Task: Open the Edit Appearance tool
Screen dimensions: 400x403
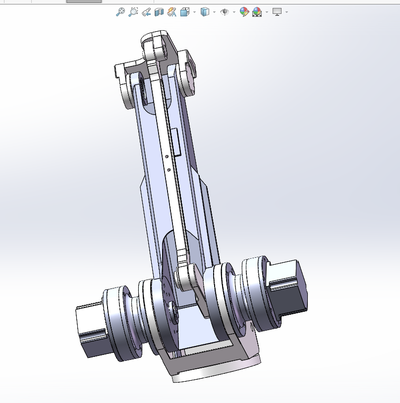Action: [244, 12]
